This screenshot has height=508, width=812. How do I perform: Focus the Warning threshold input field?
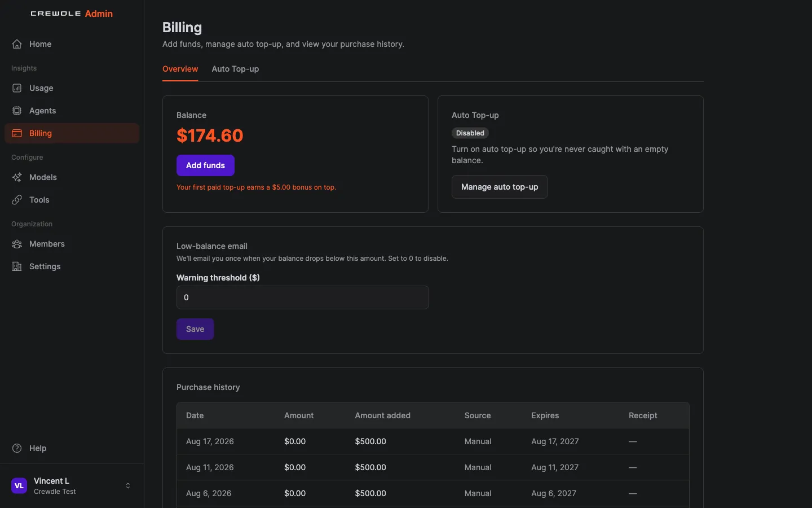[x=303, y=297]
